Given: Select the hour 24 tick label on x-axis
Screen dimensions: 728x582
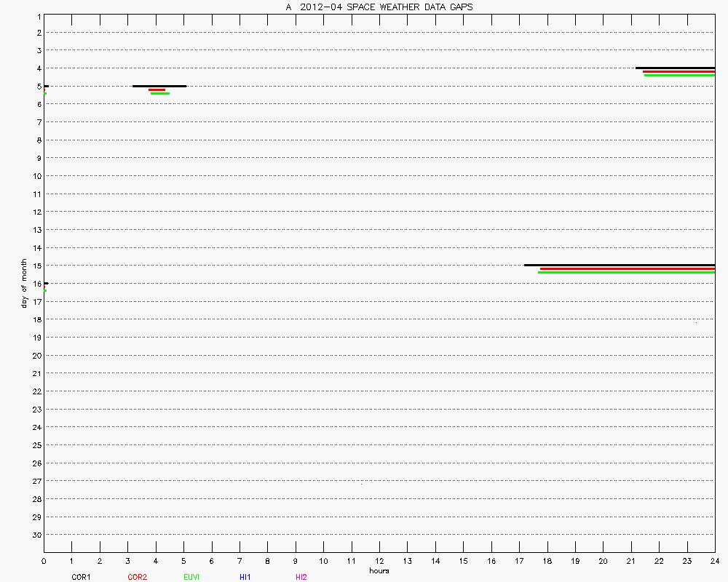Looking at the screenshot, I should [x=715, y=561].
